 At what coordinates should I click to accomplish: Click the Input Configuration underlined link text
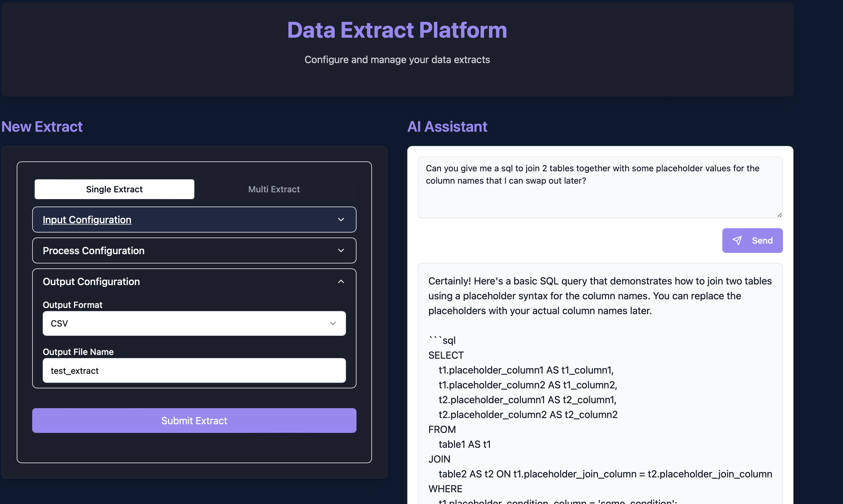pos(87,220)
